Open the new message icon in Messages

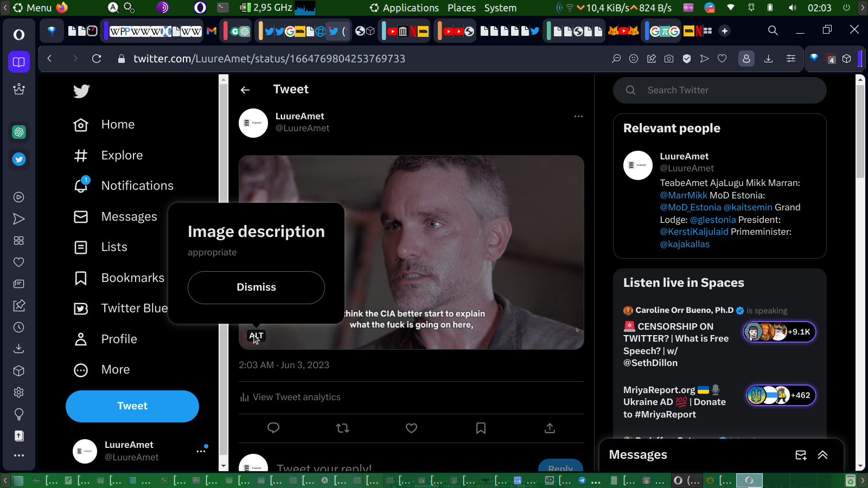(x=801, y=455)
